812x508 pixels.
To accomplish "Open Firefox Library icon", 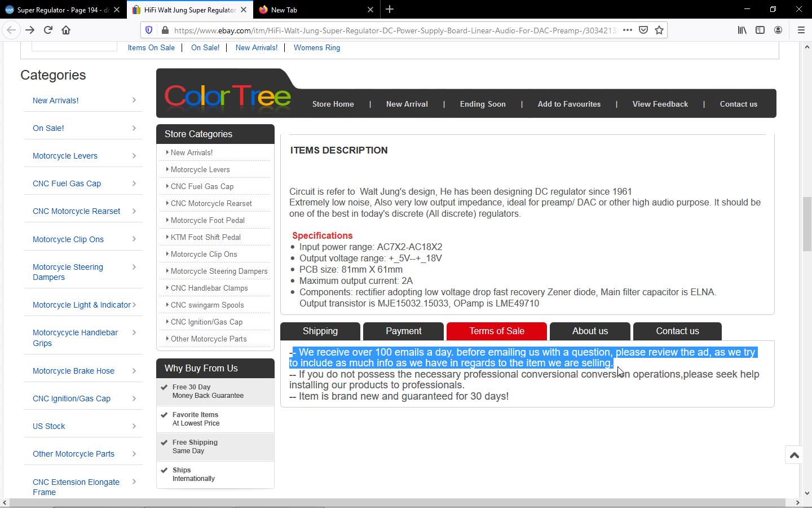I will coord(742,30).
